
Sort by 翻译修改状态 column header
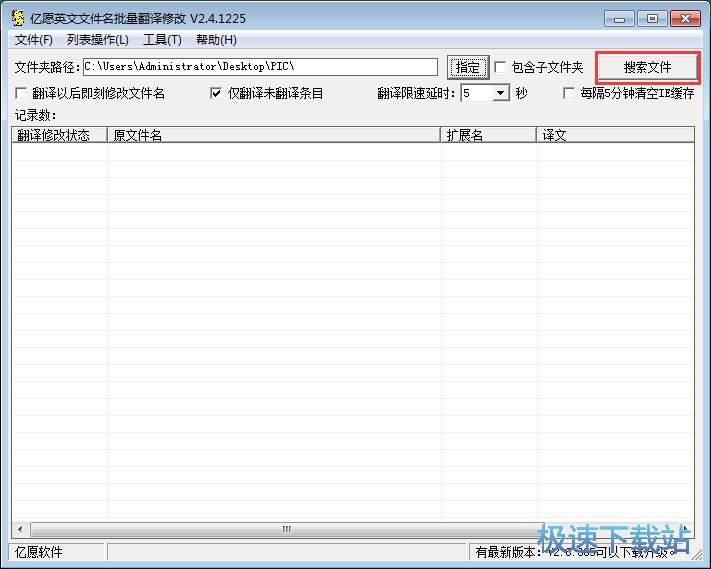[x=59, y=135]
